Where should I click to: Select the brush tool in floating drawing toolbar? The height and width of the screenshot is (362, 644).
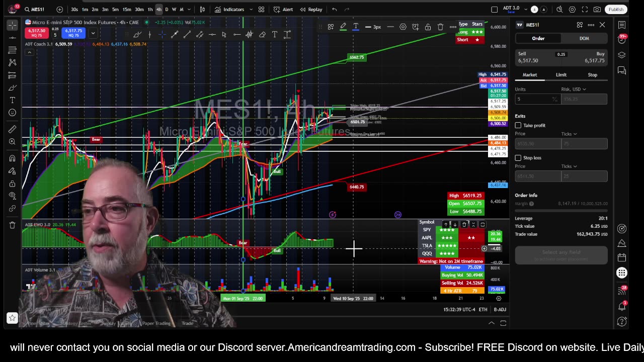137,34
